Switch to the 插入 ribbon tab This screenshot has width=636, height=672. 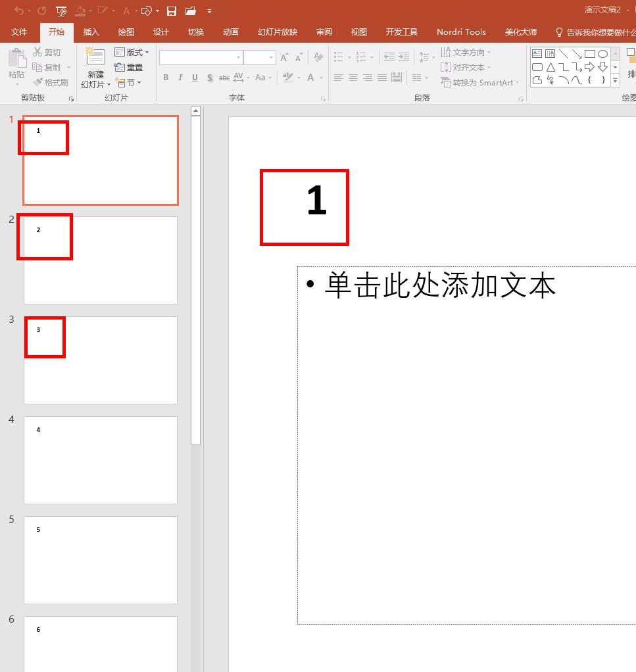pyautogui.click(x=91, y=31)
